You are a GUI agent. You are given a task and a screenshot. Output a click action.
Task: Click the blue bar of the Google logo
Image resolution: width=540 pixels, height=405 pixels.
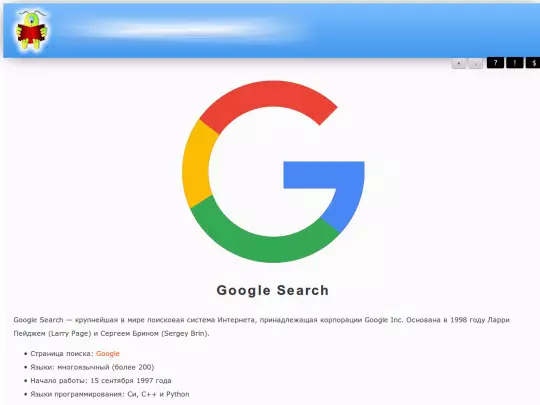pyautogui.click(x=324, y=175)
